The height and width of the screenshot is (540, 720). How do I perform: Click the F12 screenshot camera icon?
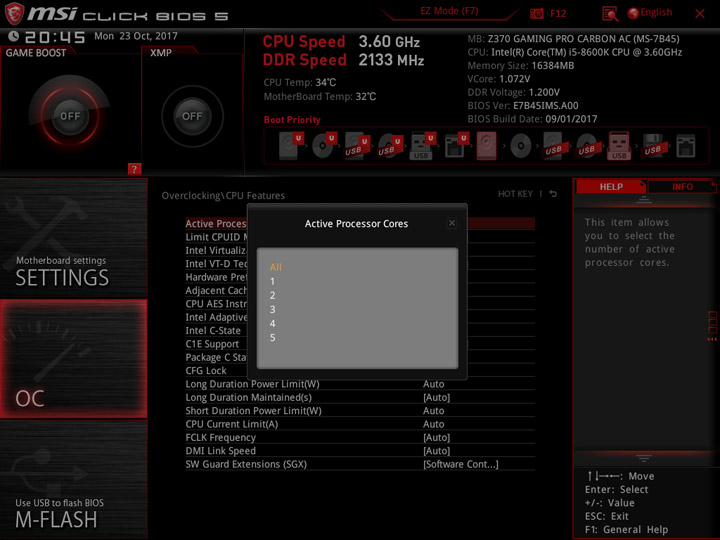pyautogui.click(x=536, y=14)
